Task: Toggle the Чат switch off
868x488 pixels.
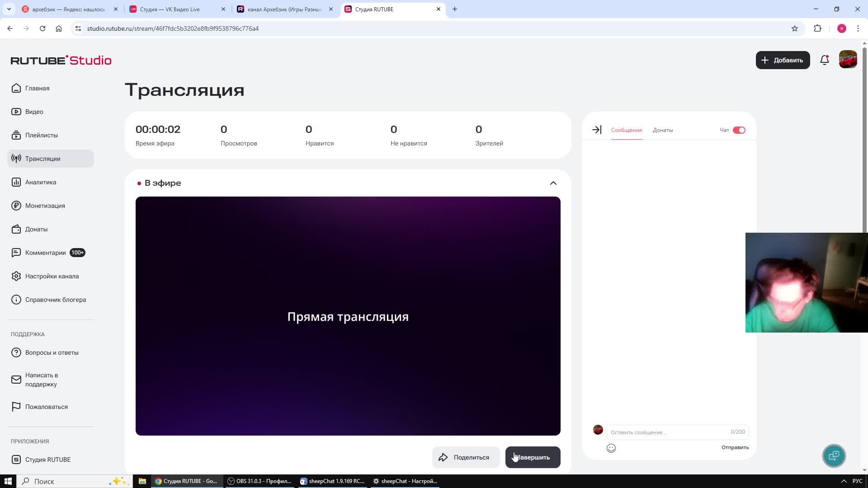Action: pyautogui.click(x=739, y=130)
